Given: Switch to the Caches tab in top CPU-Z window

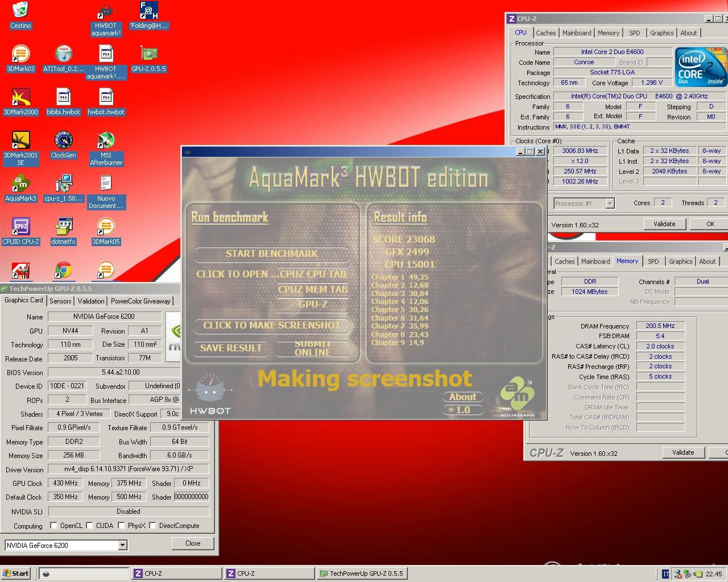Looking at the screenshot, I should pos(546,33).
